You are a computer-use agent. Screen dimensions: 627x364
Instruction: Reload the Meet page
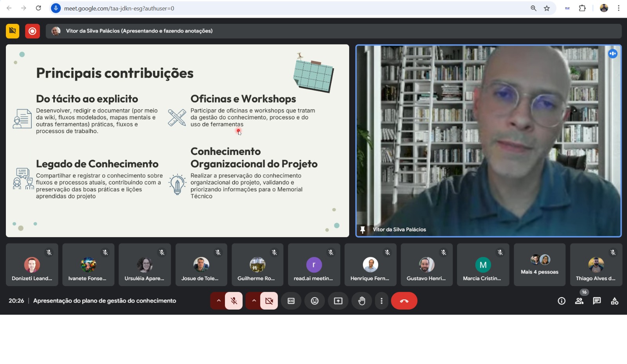pos(38,8)
